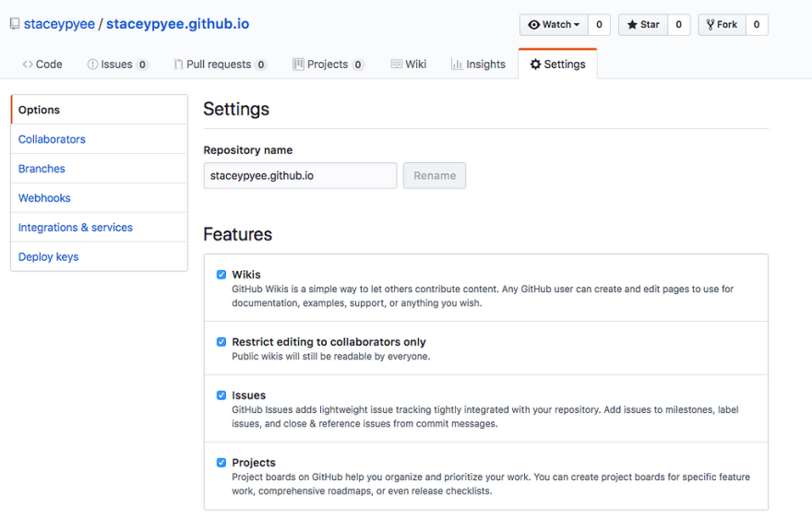
Task: Uncheck the Projects feature checkbox
Action: point(221,463)
